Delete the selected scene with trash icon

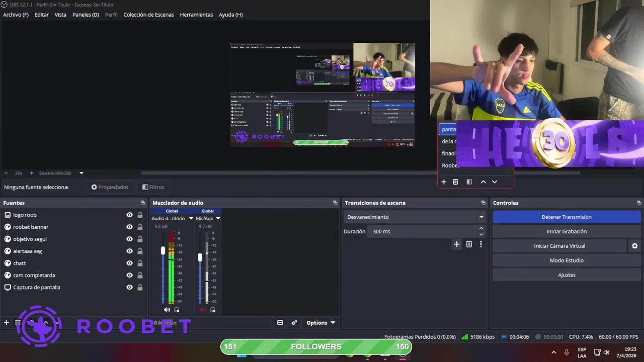coord(455,182)
